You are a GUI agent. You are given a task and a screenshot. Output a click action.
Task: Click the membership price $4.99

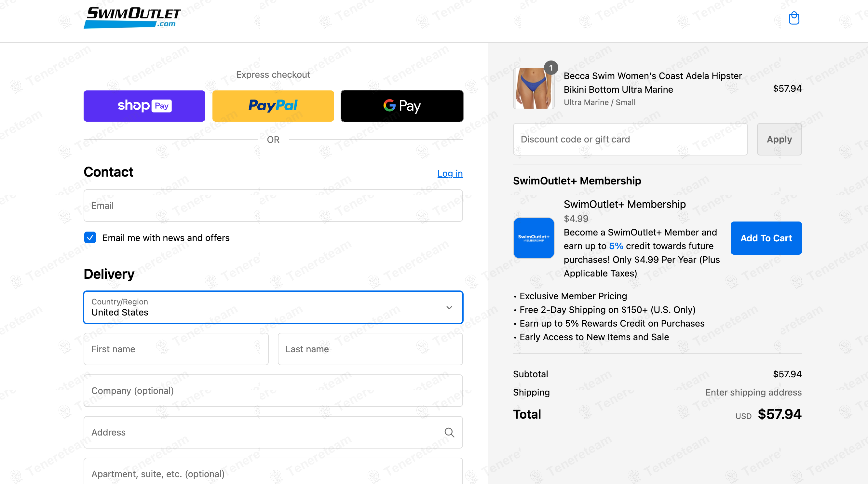pos(576,219)
